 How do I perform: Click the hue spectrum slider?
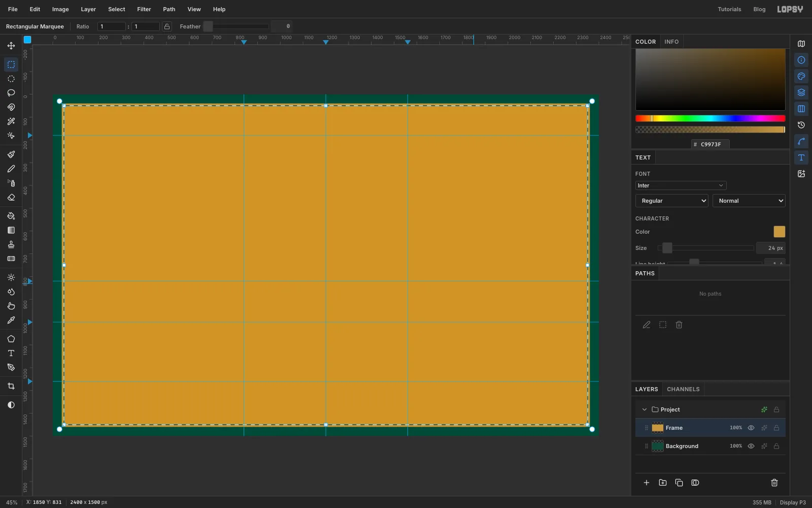(x=710, y=118)
